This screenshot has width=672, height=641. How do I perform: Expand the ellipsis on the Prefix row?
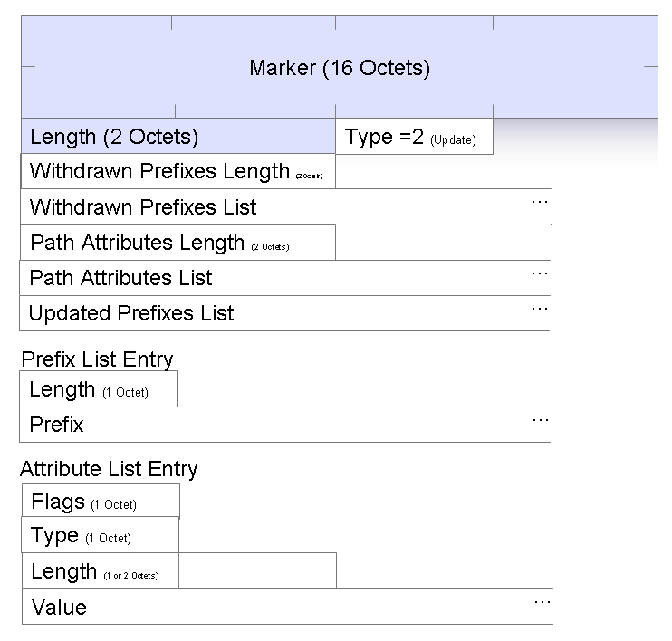[x=541, y=419]
